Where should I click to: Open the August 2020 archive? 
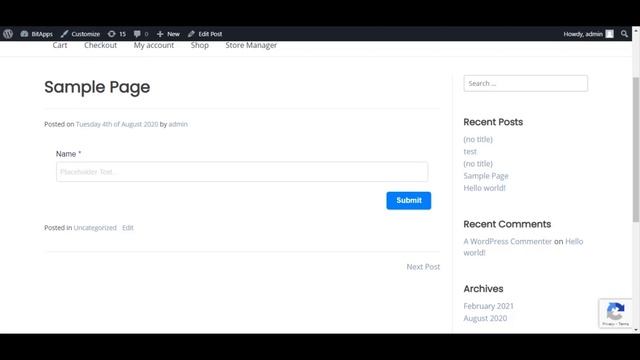pos(485,318)
